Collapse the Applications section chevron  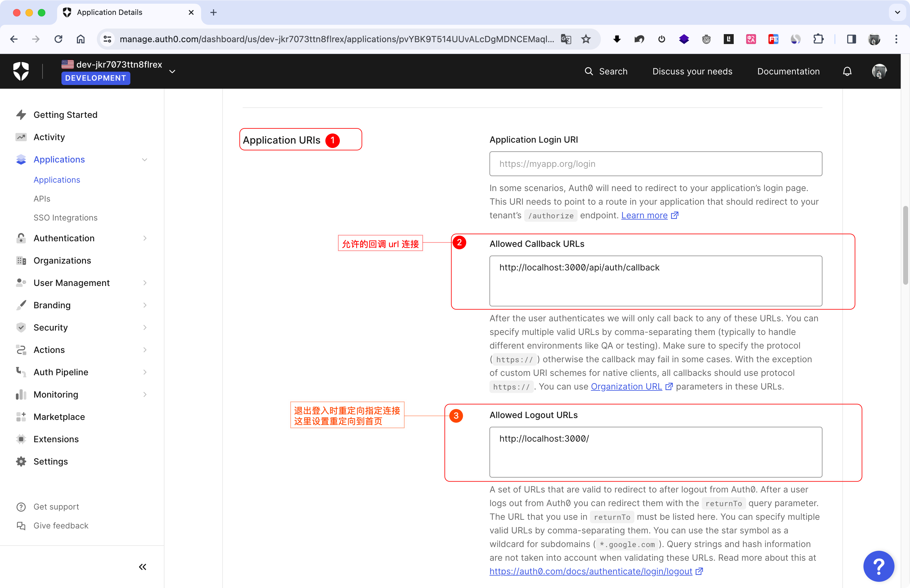pos(144,159)
